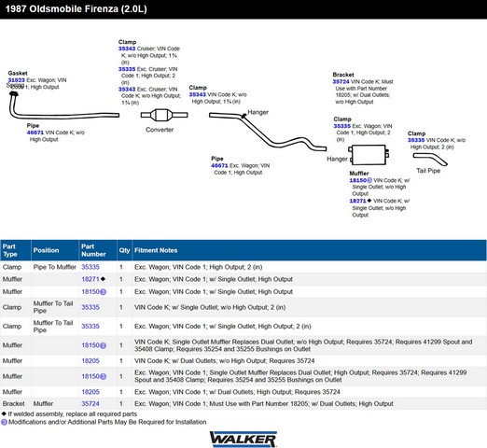Open Clamp 35343 link for Cruiser; VIN Code K
The height and width of the screenshot is (448, 487).
tap(127, 49)
